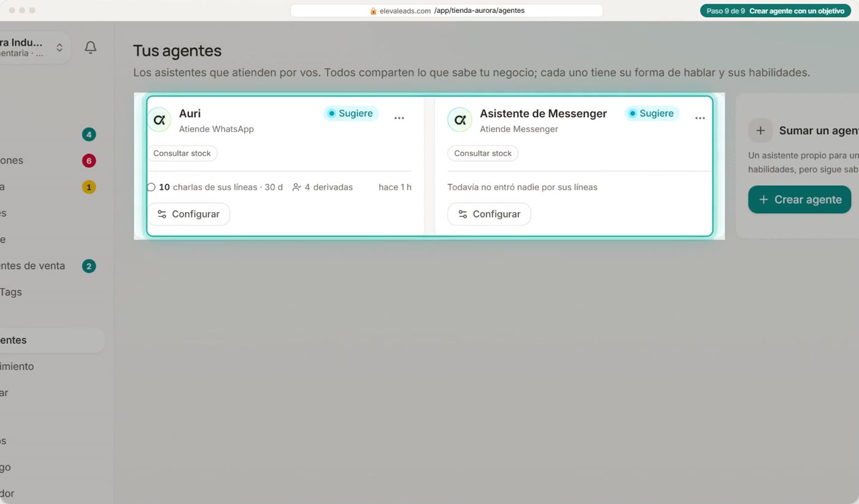This screenshot has height=504, width=859.
Task: Click the red sidebar badge showing 6
Action: click(89, 161)
